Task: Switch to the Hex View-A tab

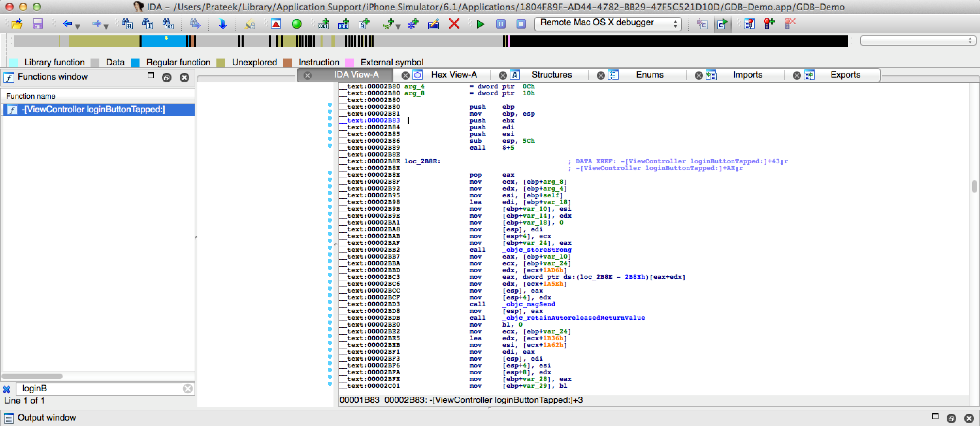Action: click(454, 75)
